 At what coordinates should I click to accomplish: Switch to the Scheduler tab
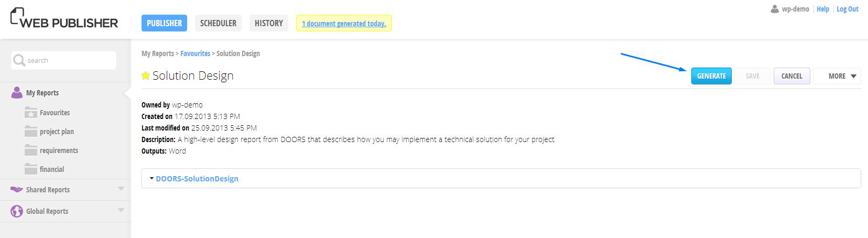[x=218, y=23]
